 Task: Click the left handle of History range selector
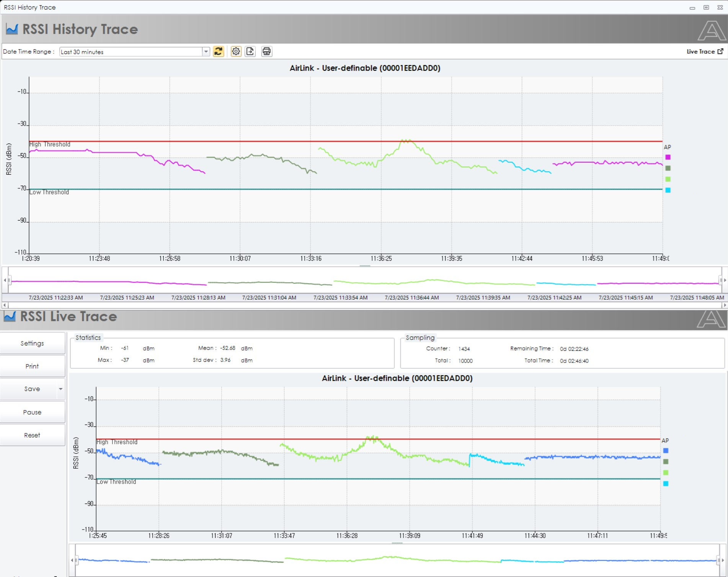[x=9, y=280]
